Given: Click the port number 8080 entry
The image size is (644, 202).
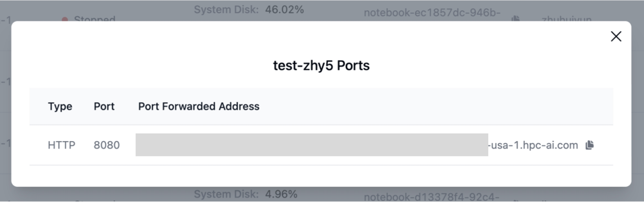Looking at the screenshot, I should (x=107, y=145).
